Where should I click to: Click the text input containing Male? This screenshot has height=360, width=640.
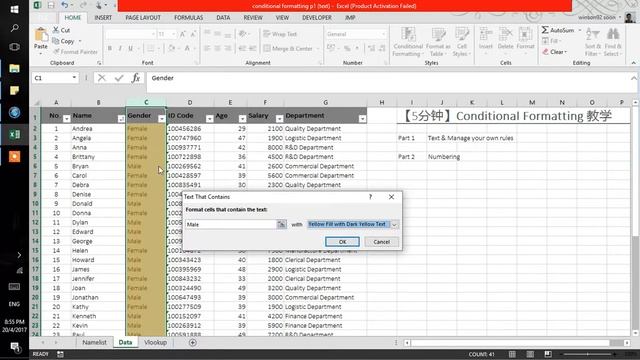(231, 224)
